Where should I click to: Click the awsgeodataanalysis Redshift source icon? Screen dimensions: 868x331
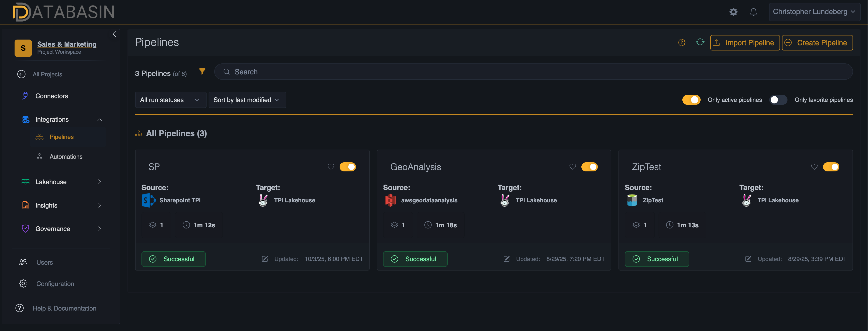tap(390, 200)
